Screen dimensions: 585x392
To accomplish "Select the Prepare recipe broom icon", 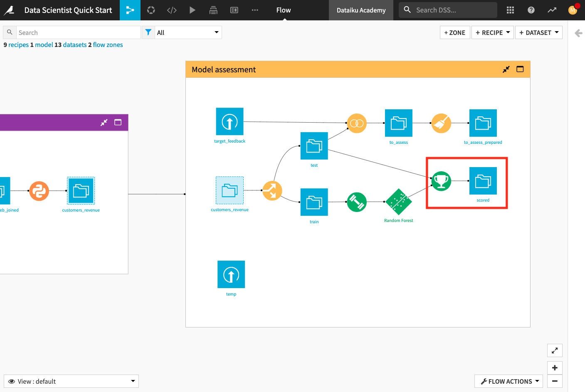I will (441, 123).
